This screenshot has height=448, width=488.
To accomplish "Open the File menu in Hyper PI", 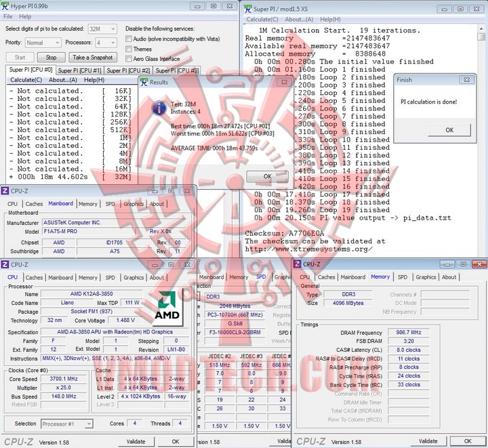I will tap(7, 16).
